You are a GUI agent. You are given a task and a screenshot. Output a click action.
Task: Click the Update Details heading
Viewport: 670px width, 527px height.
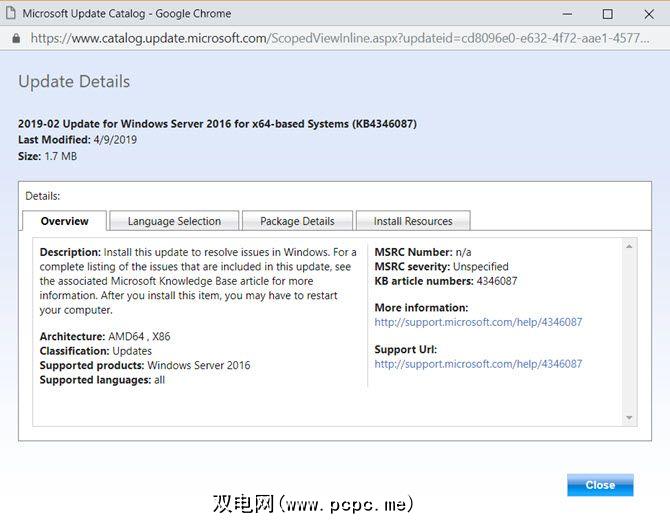point(74,82)
